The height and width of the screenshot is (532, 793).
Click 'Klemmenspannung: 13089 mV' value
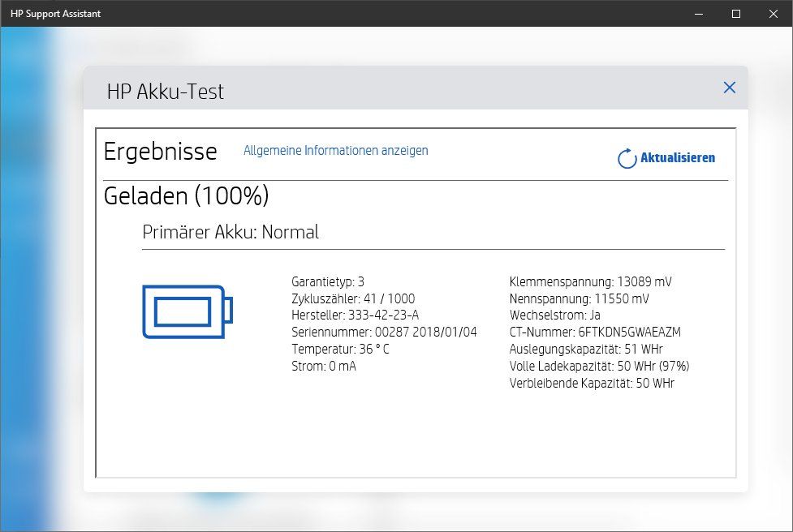coord(591,281)
